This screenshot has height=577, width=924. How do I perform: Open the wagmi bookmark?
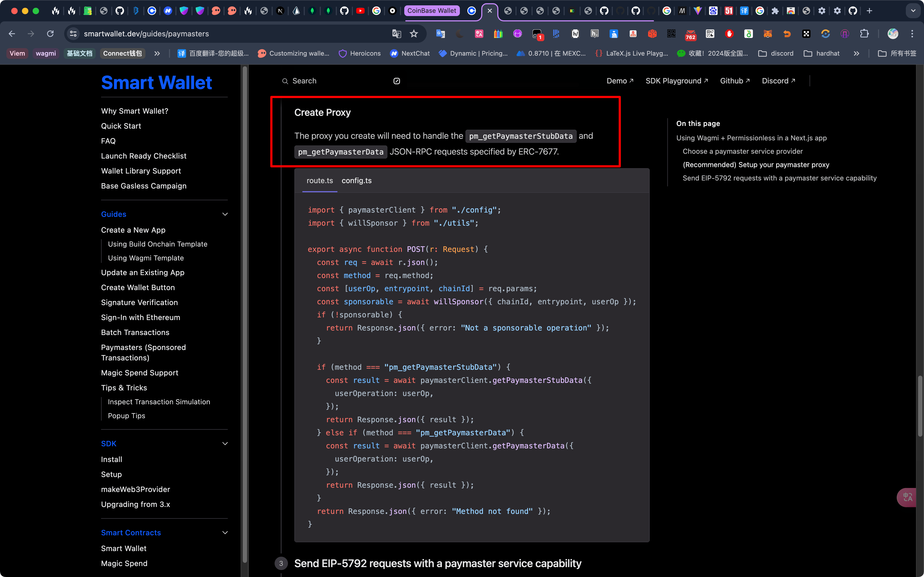pos(46,53)
